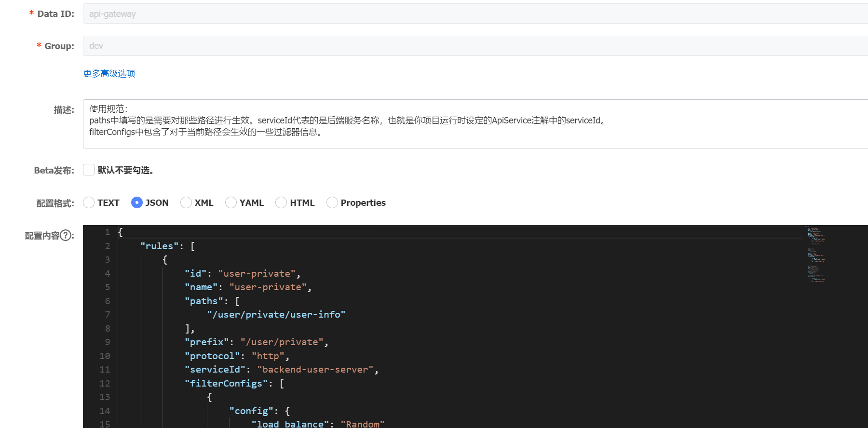The image size is (868, 428).
Task: Select the JSON format radio button
Action: [137, 203]
